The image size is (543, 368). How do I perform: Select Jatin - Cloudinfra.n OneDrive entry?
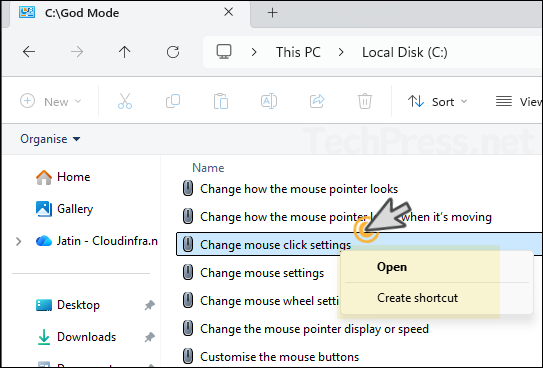pos(97,241)
